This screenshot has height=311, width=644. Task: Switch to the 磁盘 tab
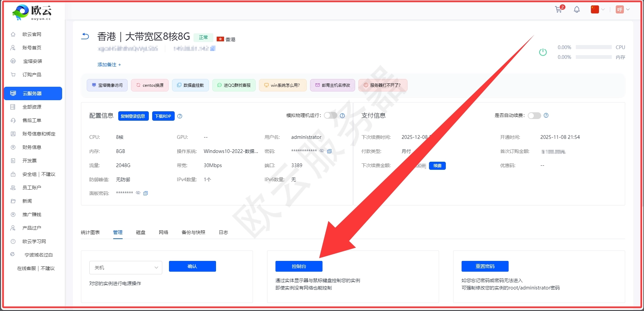(x=140, y=232)
